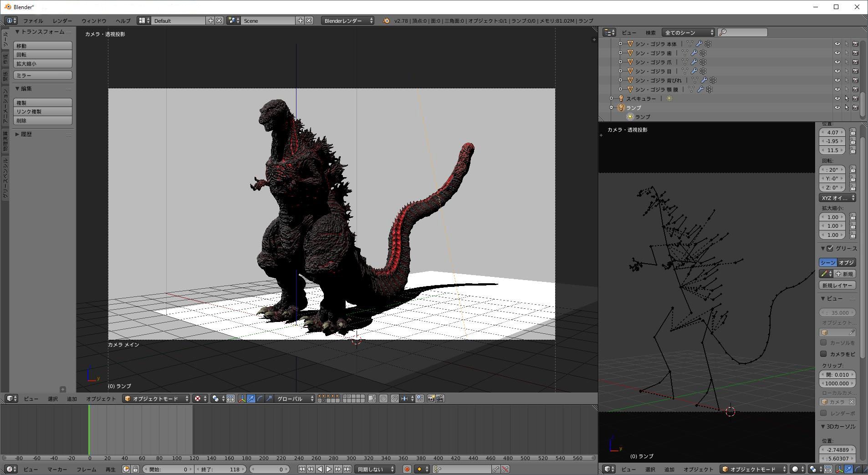Open the ヘルプ menu

123,21
